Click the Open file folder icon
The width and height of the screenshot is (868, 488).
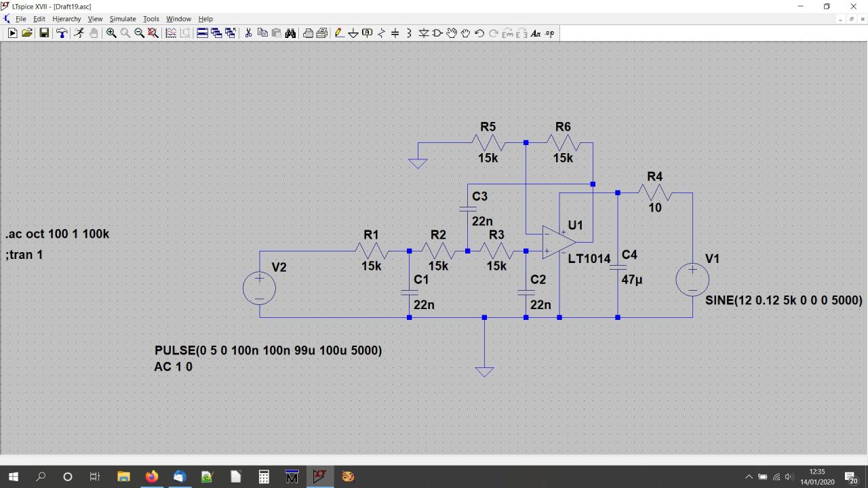pyautogui.click(x=27, y=33)
